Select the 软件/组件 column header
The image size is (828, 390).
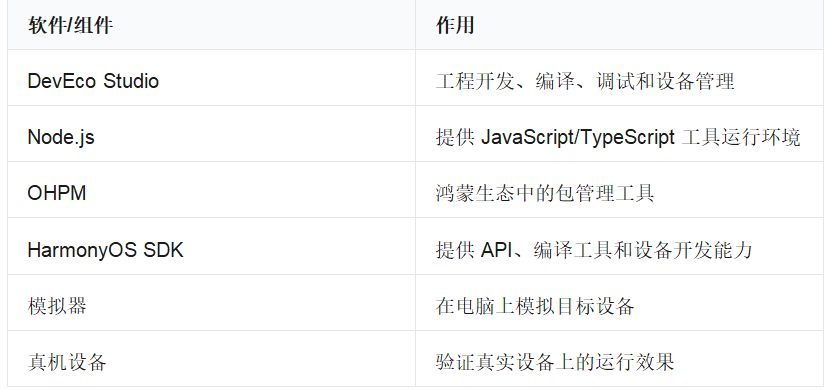[211, 25]
